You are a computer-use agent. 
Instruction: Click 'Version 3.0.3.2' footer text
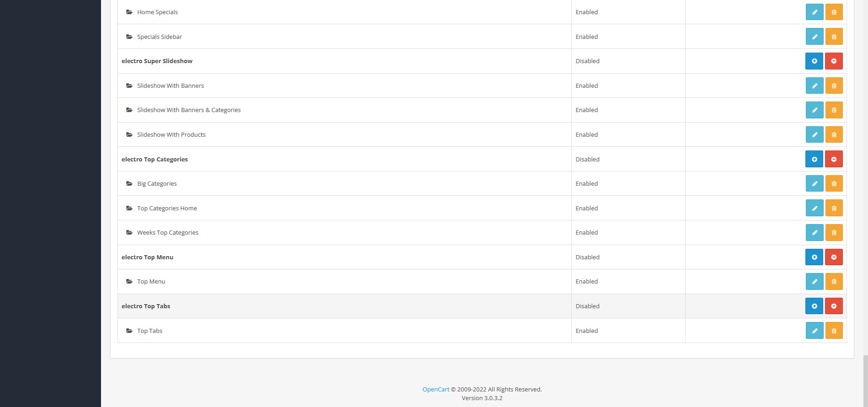click(x=482, y=398)
